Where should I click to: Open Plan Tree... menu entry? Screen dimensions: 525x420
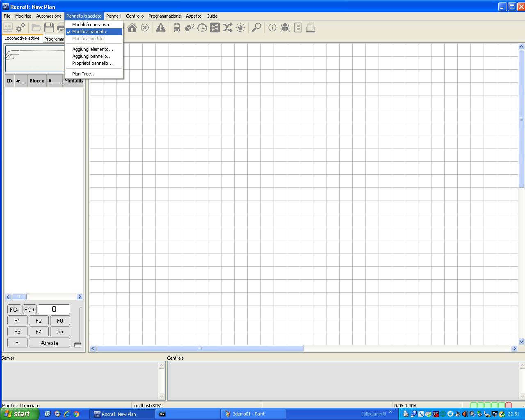94,74
